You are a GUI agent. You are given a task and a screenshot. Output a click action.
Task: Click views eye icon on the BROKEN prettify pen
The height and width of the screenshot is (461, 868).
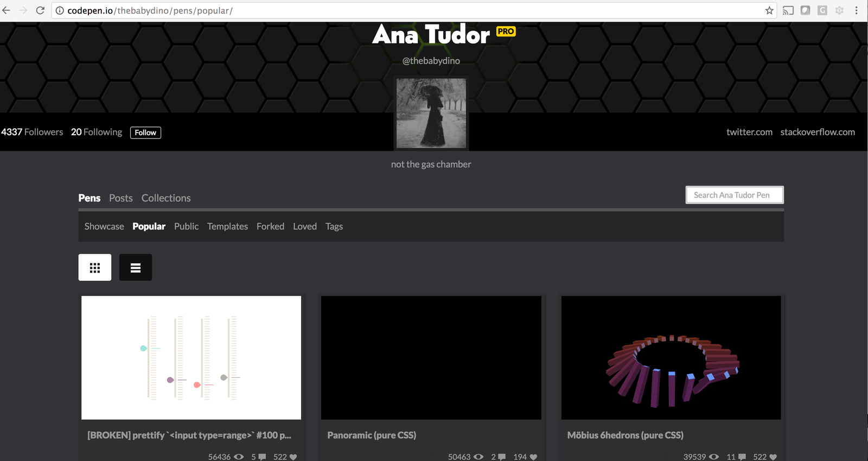(x=239, y=457)
